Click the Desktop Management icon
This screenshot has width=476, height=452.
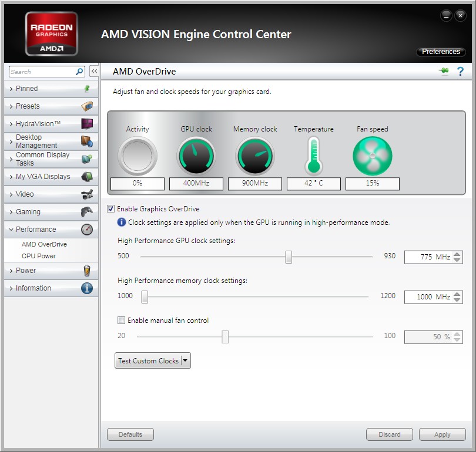click(87, 141)
